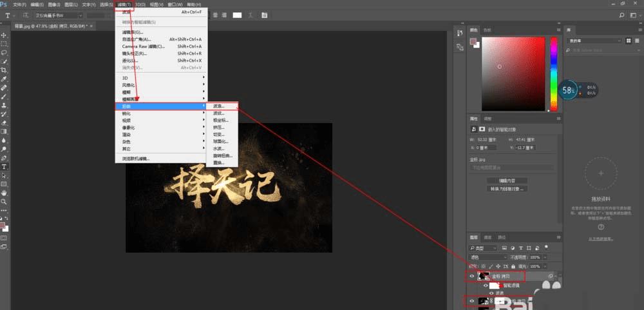The image size is (644, 310).
Task: Open the highlighted Distort submenu item
Action: click(162, 106)
